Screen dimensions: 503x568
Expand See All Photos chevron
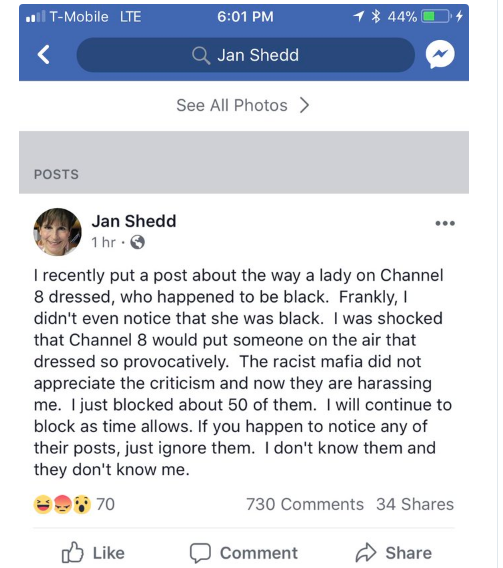pyautogui.click(x=305, y=105)
